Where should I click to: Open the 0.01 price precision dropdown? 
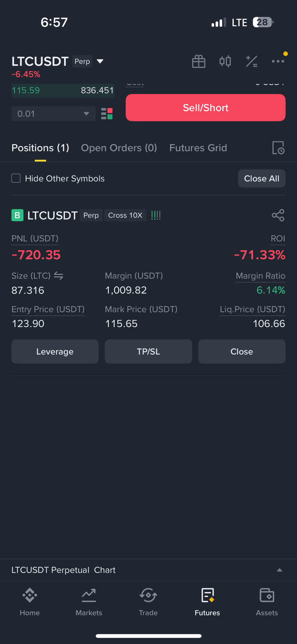tap(53, 114)
